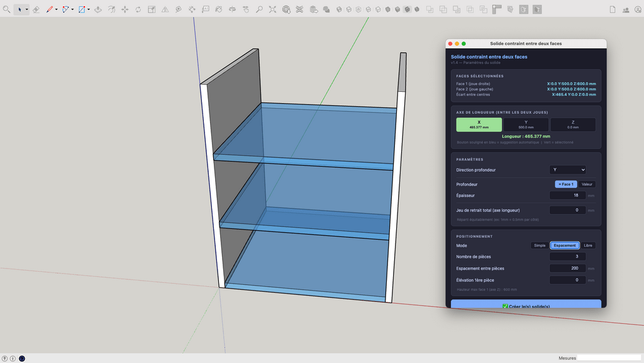Click the Épaisseur input field
This screenshot has width=644, height=363.
coord(567,196)
